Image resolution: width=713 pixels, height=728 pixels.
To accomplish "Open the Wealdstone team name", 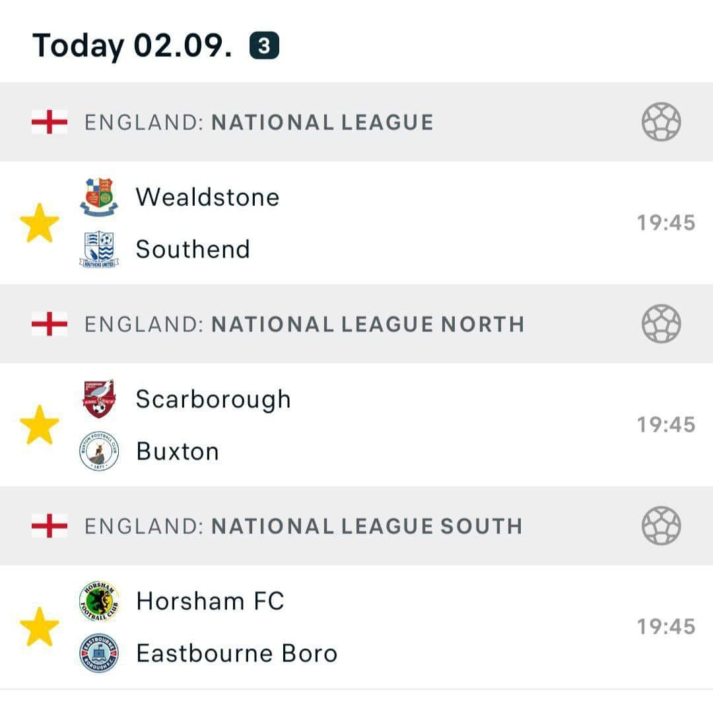I will pos(208,197).
